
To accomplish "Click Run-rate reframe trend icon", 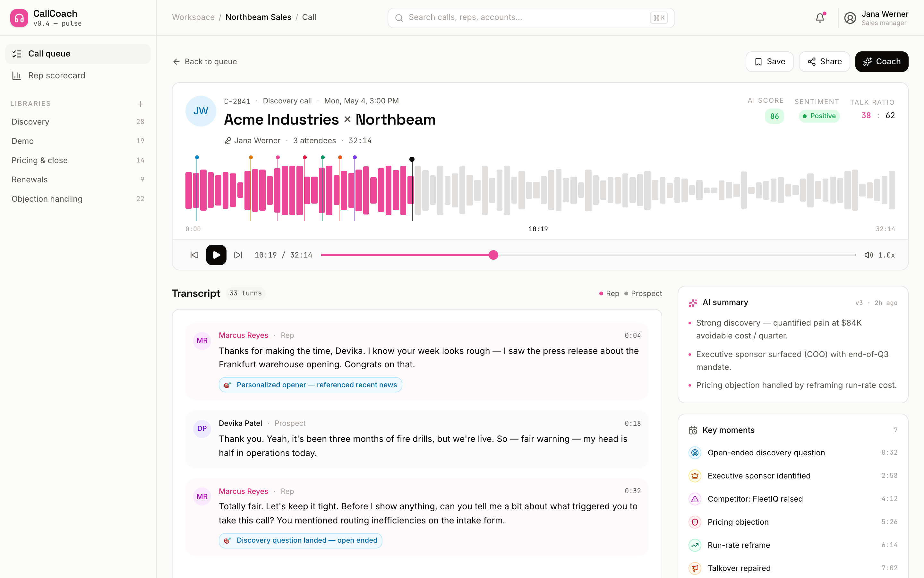I will [x=695, y=545].
